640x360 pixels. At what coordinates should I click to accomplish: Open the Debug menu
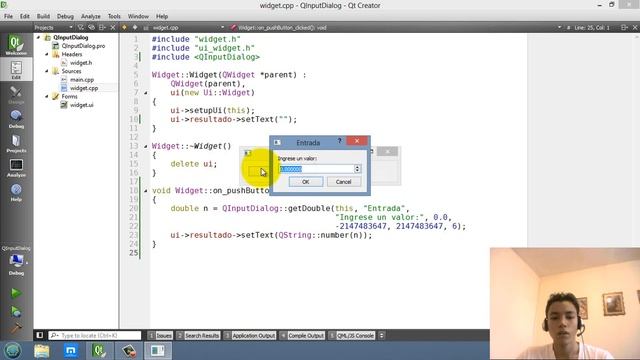[65, 16]
